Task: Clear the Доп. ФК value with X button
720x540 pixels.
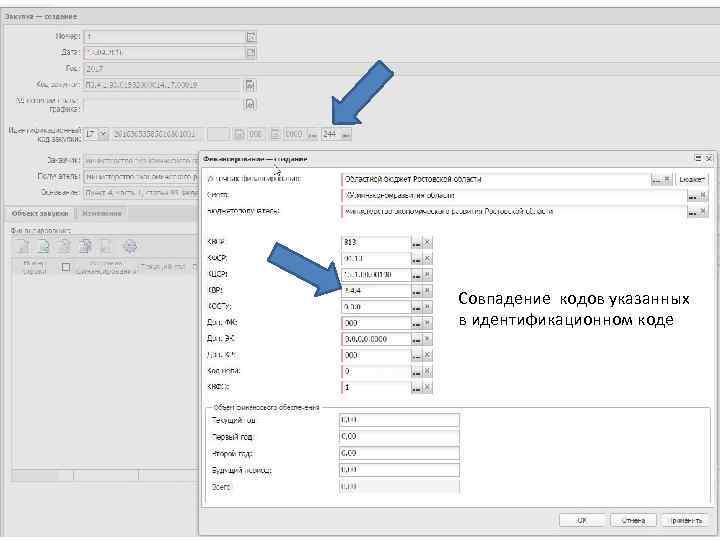Action: pyautogui.click(x=427, y=323)
